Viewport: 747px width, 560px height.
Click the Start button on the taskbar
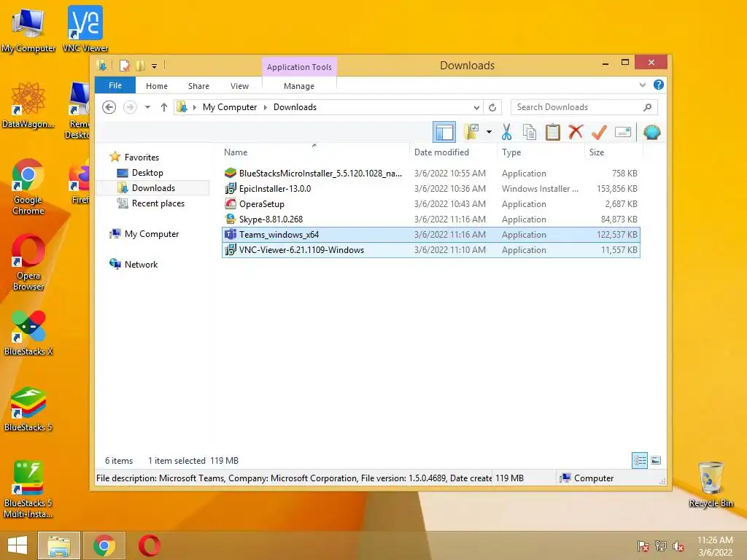(x=18, y=545)
